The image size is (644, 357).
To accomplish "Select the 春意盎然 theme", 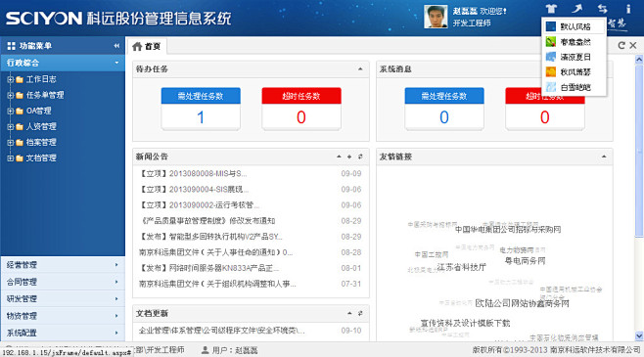I will [x=574, y=42].
